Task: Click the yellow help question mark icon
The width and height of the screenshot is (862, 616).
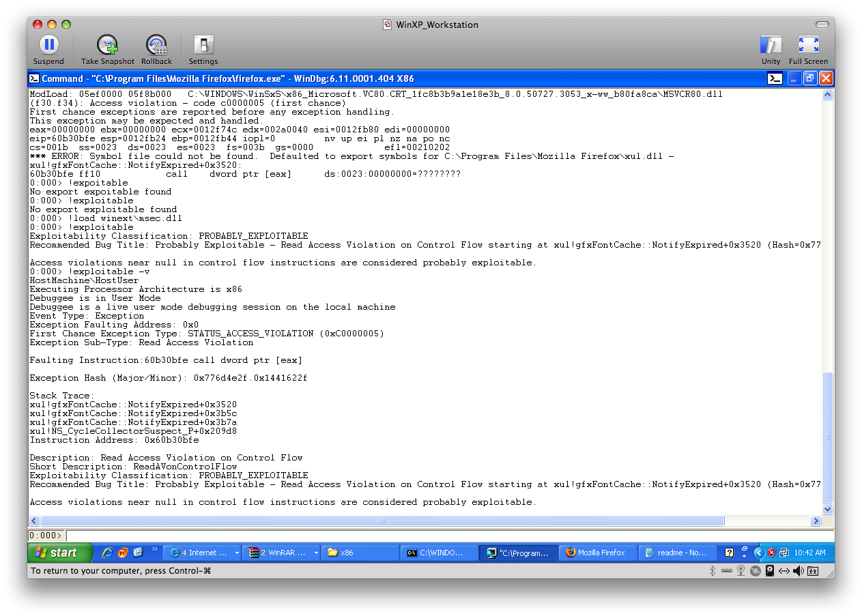Action: pyautogui.click(x=729, y=553)
